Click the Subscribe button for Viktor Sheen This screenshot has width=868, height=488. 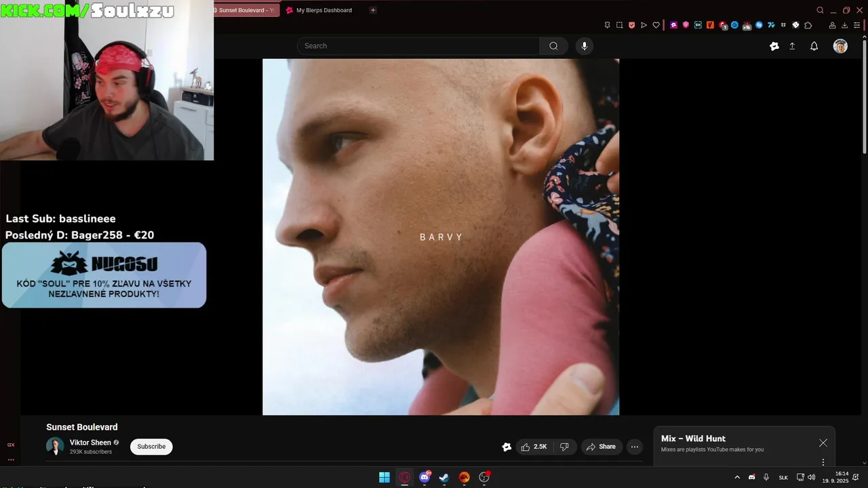coord(151,447)
